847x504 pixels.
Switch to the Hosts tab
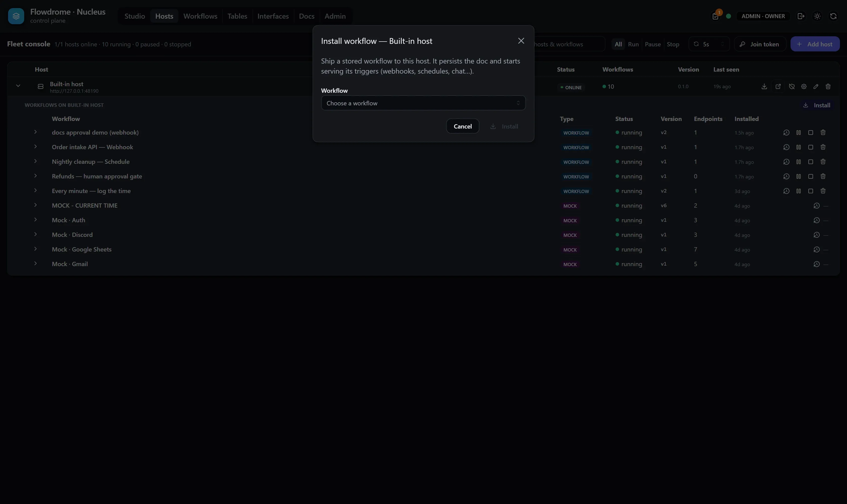[x=164, y=16]
